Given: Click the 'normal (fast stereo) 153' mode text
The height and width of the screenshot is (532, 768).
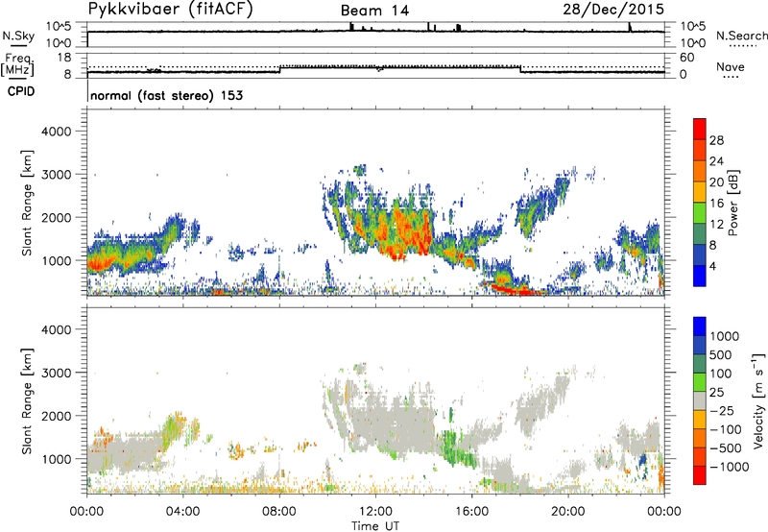Looking at the screenshot, I should pos(166,95).
